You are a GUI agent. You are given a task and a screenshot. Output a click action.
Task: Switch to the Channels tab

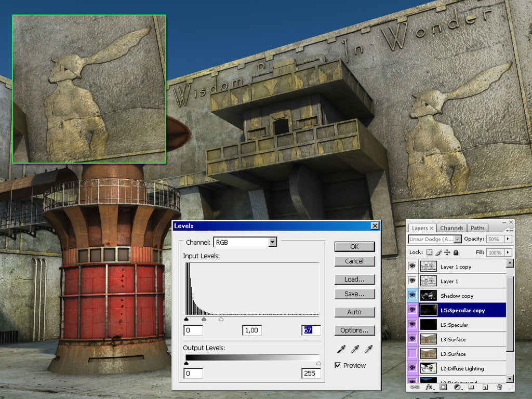(x=451, y=228)
